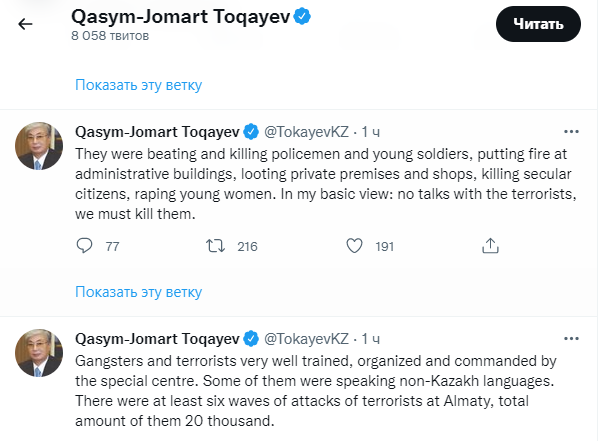Image resolution: width=603 pixels, height=441 pixels.
Task: Follow the account with the Читать button
Action: point(538,24)
